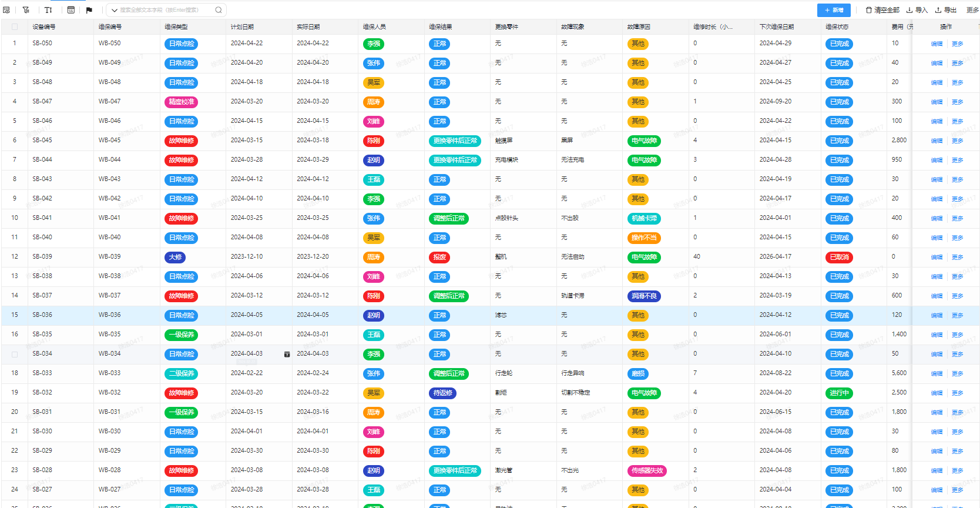The height and width of the screenshot is (508, 980).
Task: Click the form layout icon in toolbar
Action: tap(71, 10)
